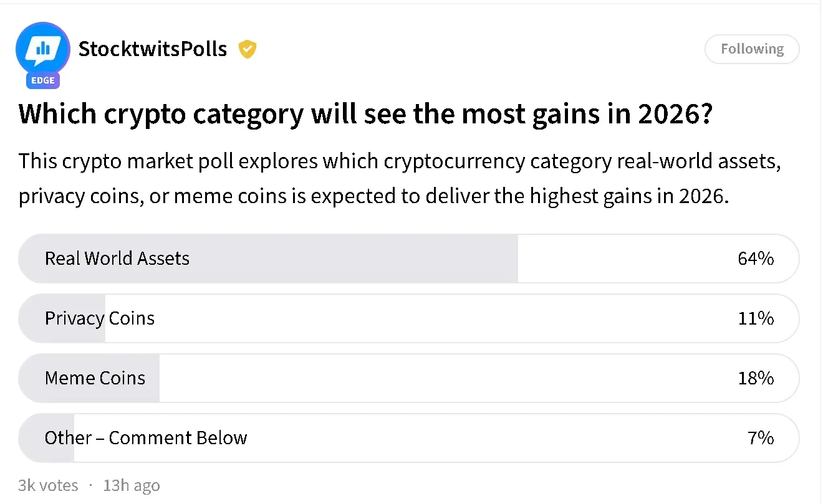Pick the Other – Comment Below option
Viewport: 823px width, 504px height.
[146, 438]
